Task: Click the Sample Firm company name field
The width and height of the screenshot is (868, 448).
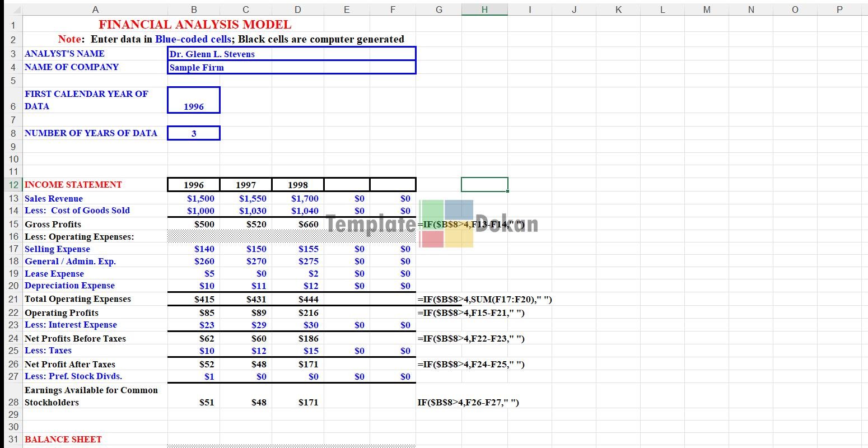Action: pyautogui.click(x=291, y=67)
